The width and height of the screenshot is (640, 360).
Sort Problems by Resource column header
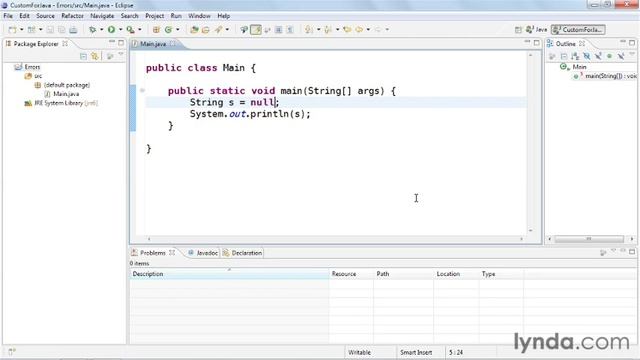351,274
